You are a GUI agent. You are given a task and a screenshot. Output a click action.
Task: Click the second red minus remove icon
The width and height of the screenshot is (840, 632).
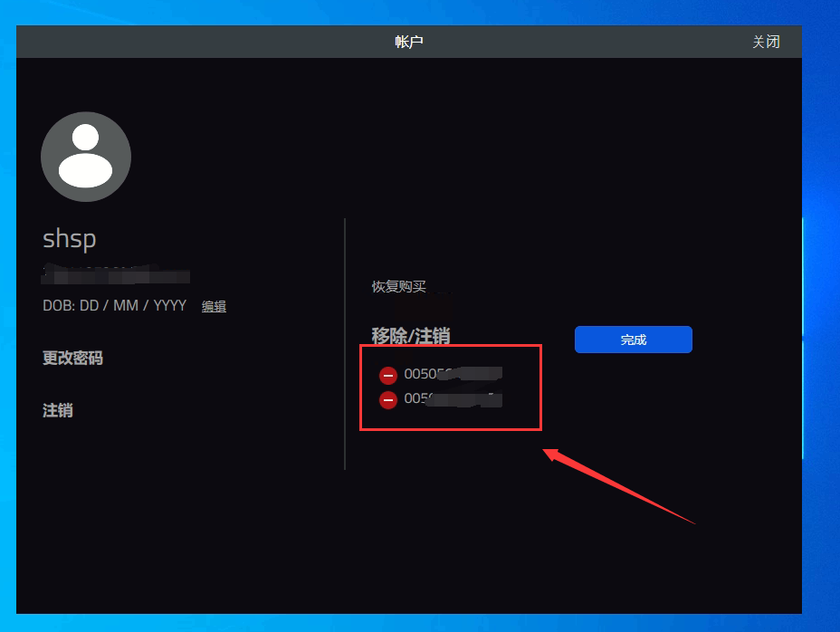[x=388, y=399]
